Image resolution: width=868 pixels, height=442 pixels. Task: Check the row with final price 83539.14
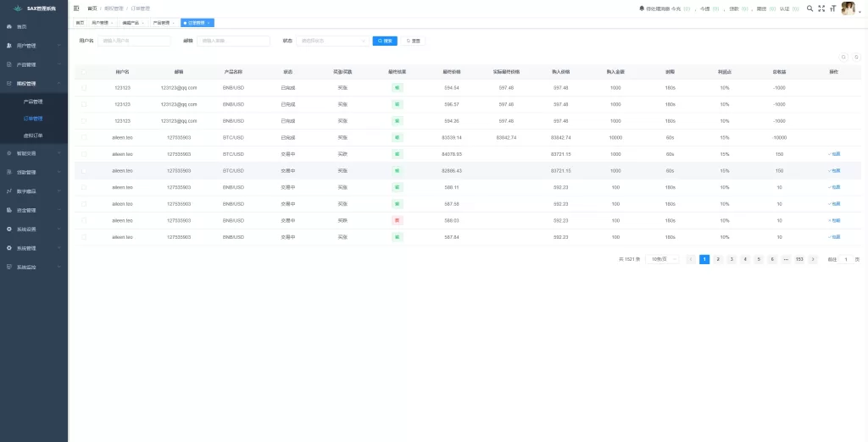(x=84, y=137)
